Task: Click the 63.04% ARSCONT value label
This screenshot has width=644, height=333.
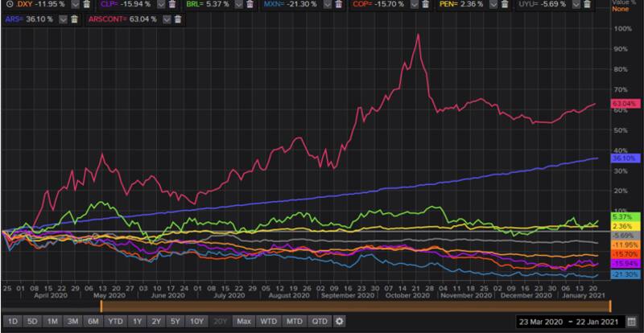Action: click(x=624, y=104)
